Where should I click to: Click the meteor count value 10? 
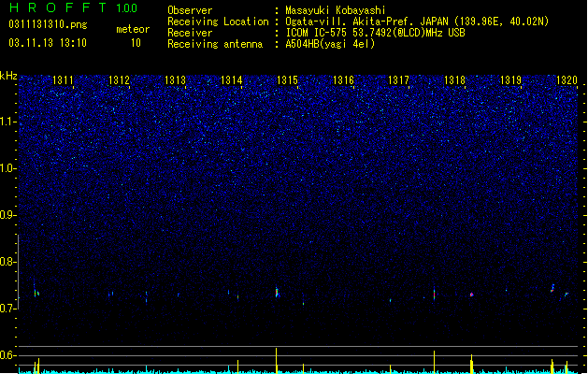(136, 43)
